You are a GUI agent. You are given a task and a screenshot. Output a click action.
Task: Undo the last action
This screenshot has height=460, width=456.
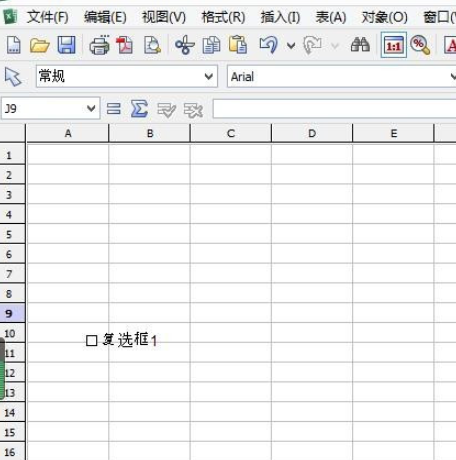(269, 45)
